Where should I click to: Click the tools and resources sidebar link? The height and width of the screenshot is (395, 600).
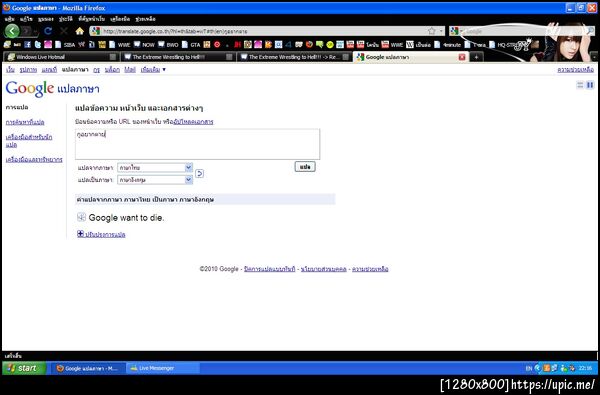pyautogui.click(x=34, y=160)
